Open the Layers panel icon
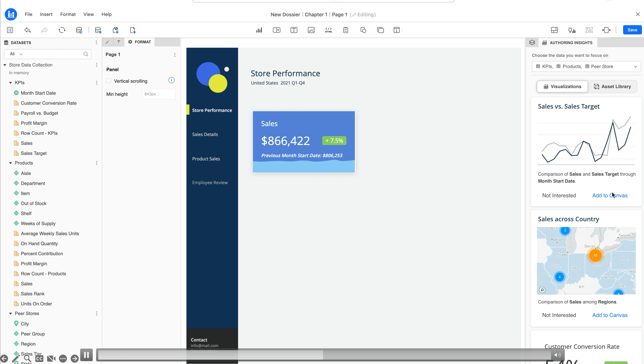 (x=532, y=43)
